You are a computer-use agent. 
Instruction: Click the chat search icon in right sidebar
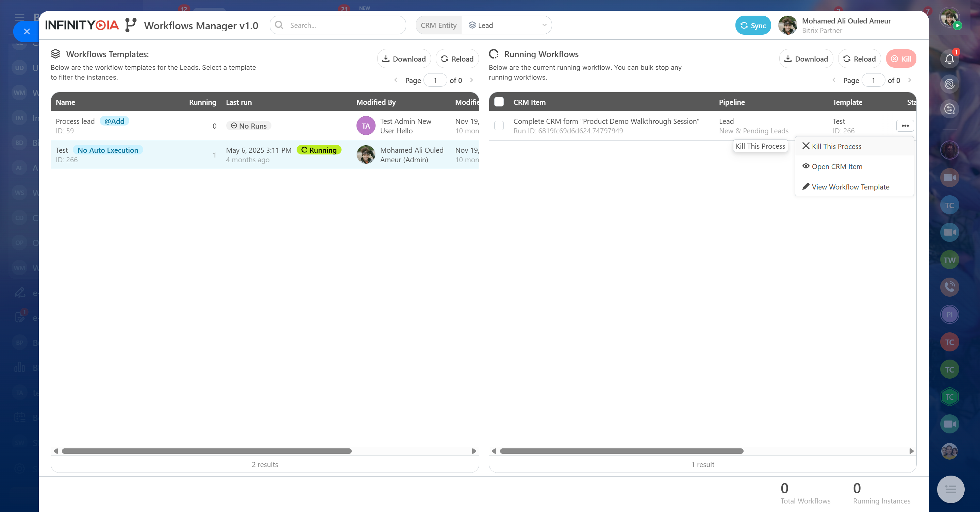tap(949, 109)
